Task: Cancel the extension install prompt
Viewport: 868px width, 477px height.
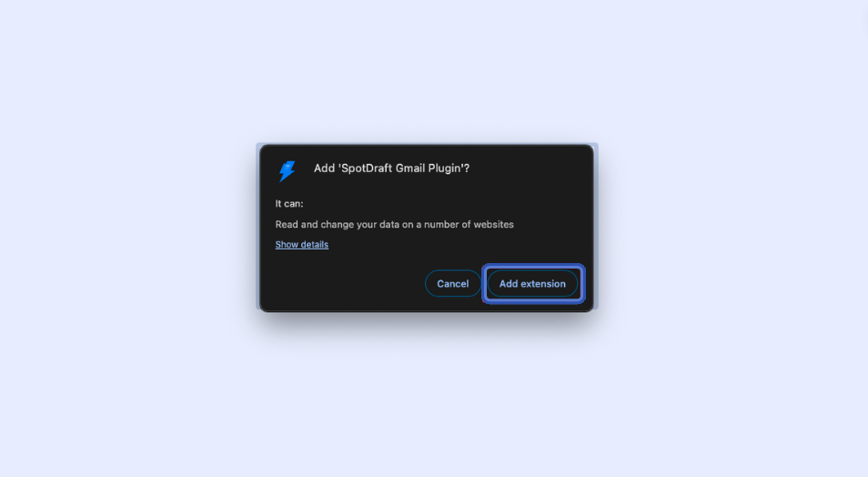Action: [x=453, y=284]
